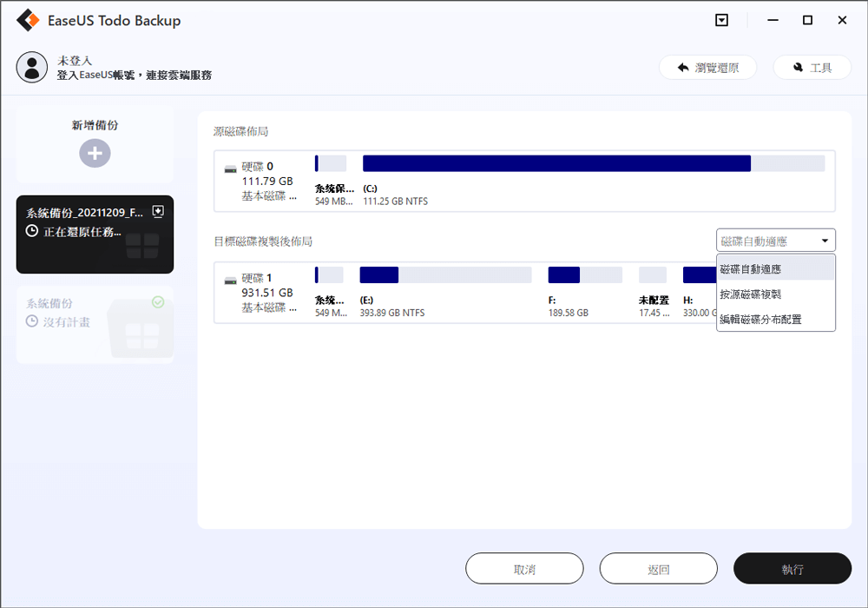Click the 新增備份 new backup panel
868x608 pixels.
pos(95,144)
